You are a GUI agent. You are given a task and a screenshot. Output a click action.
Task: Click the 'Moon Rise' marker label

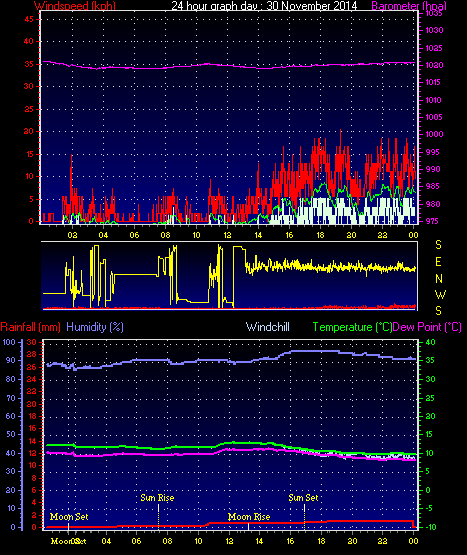pyautogui.click(x=249, y=517)
